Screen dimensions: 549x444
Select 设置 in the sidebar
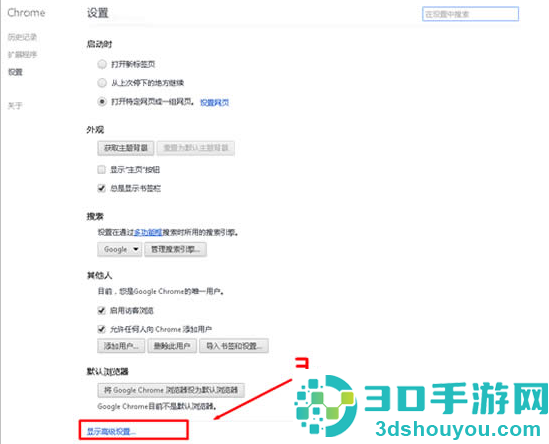15,72
